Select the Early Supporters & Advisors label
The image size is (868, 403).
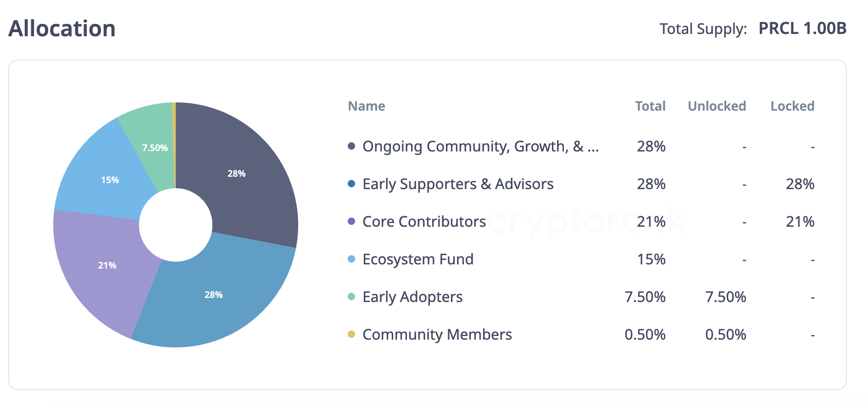458,184
